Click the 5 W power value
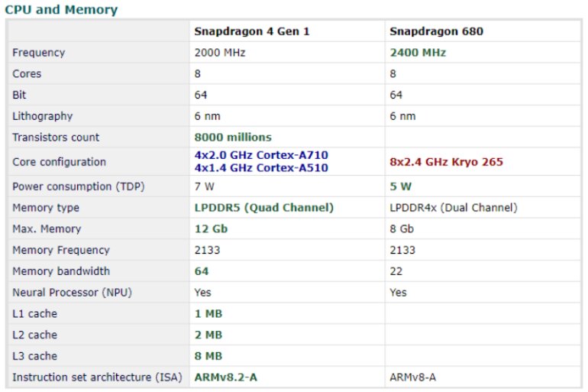 (400, 186)
